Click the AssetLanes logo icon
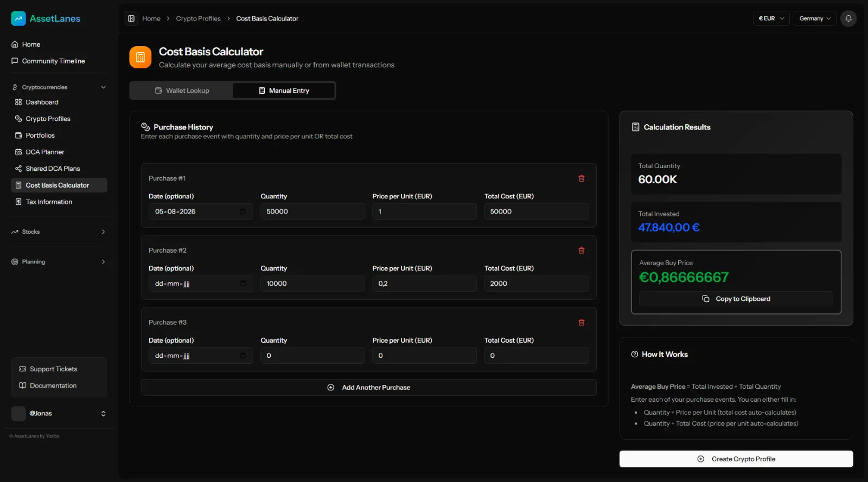 pos(18,18)
